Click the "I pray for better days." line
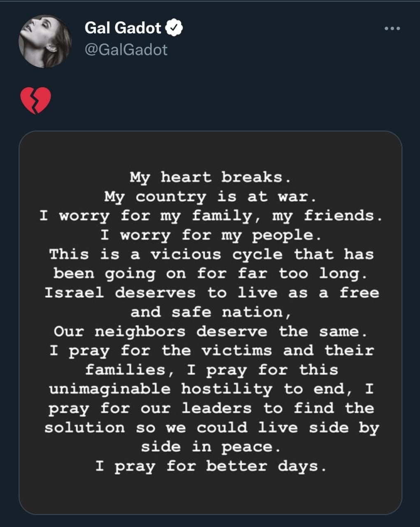Image resolution: width=420 pixels, height=527 pixels. point(211,466)
